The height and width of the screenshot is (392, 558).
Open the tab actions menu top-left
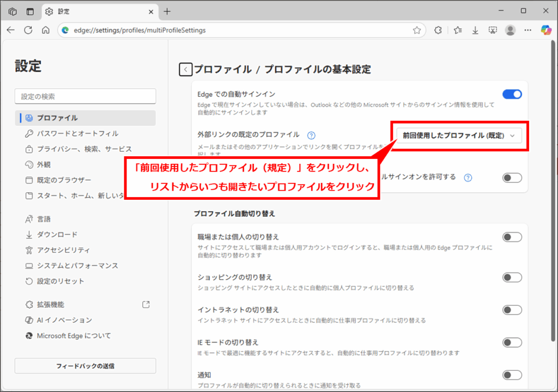[x=12, y=10]
